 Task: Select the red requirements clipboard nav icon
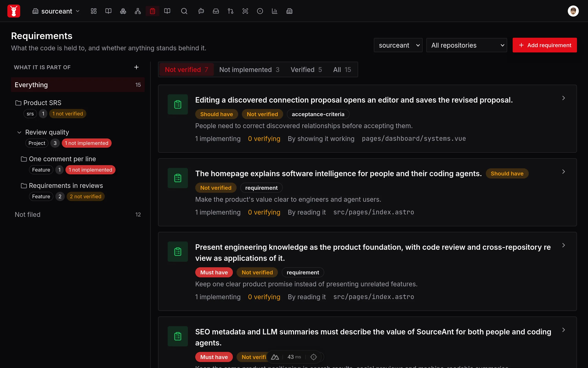point(152,11)
